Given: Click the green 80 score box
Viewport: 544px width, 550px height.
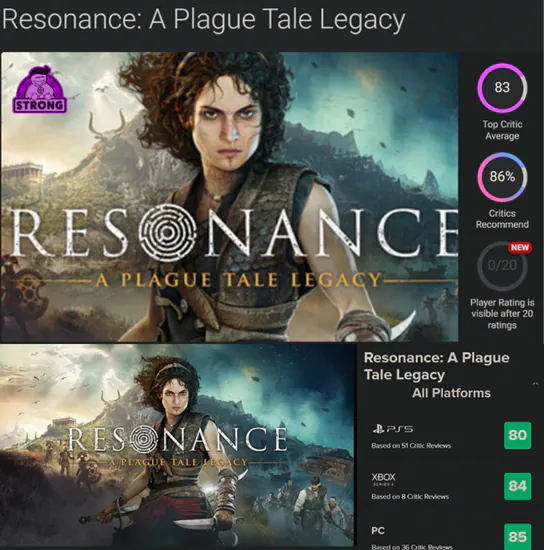Looking at the screenshot, I should click(517, 435).
